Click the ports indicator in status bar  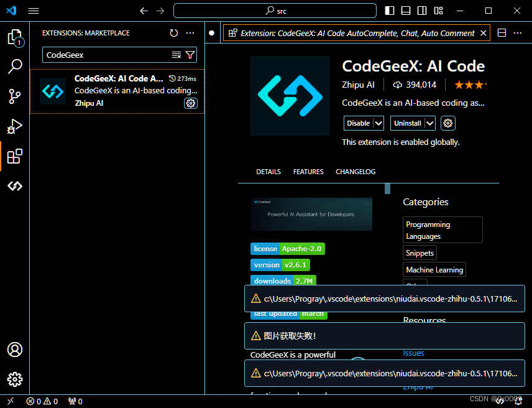[75, 401]
